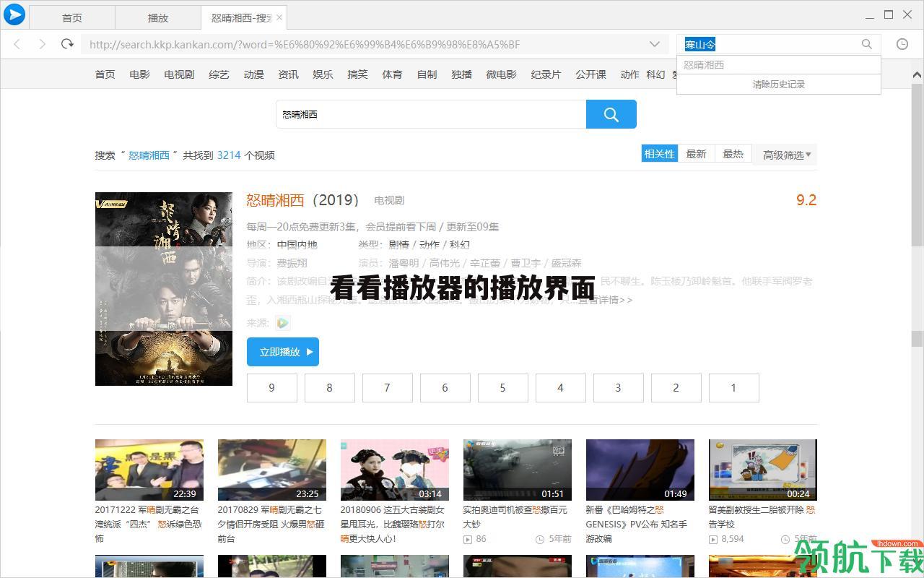
Task: Click the page search box with 怒晴湘西
Action: coord(431,114)
